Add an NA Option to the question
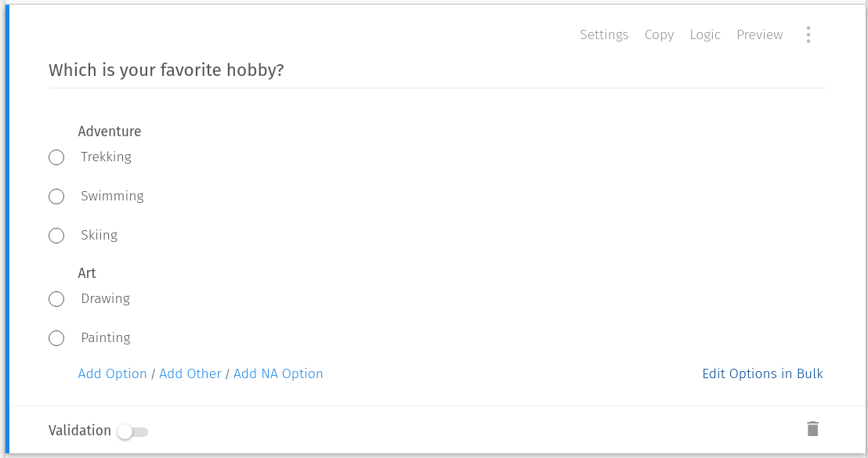 pos(278,373)
